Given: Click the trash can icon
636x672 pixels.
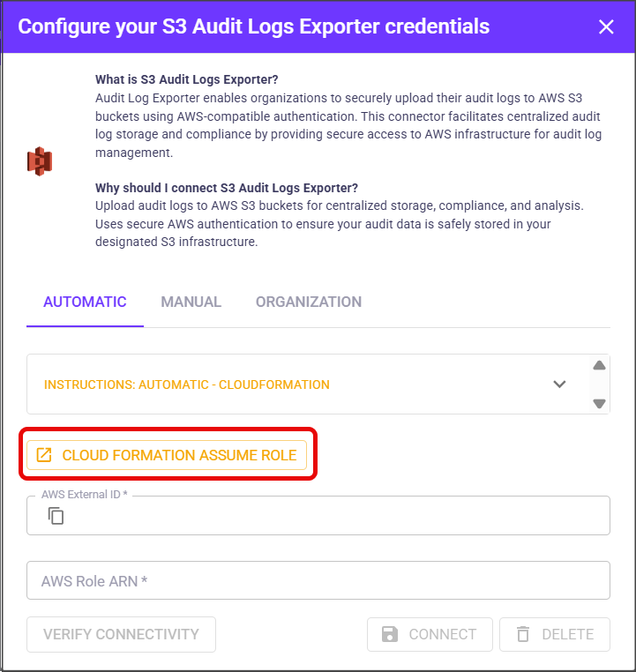Looking at the screenshot, I should tap(523, 634).
